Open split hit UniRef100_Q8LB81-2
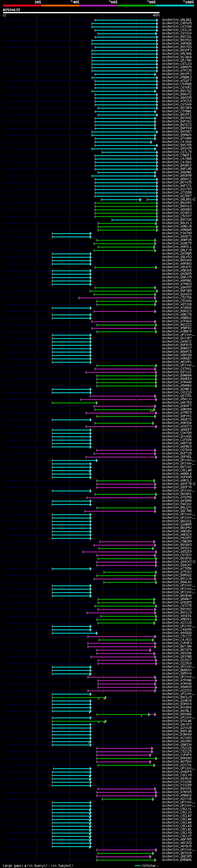 pos(179,200)
